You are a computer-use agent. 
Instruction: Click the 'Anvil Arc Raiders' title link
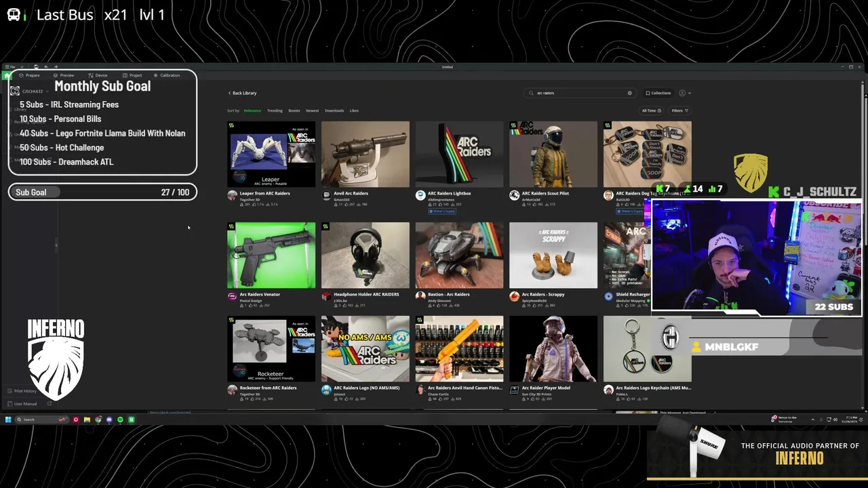(x=351, y=193)
